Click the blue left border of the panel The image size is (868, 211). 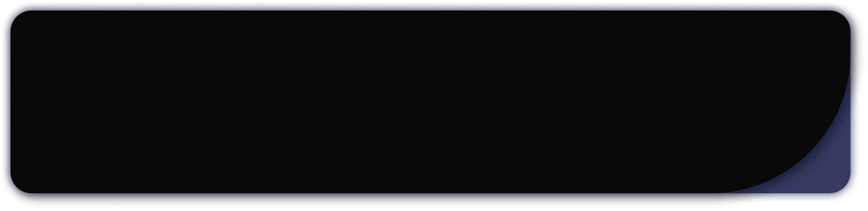[x=5, y=103]
